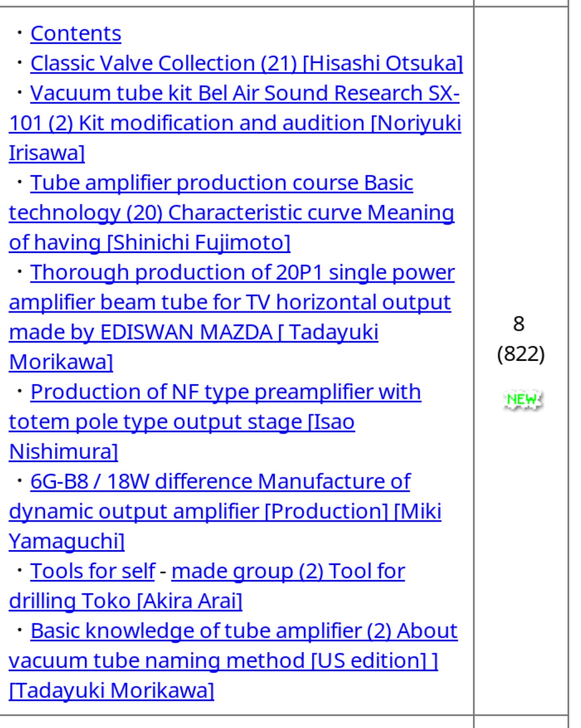Open 6G-B8 / 18W difference Manufacture link
The width and height of the screenshot is (581, 728).
(220, 481)
